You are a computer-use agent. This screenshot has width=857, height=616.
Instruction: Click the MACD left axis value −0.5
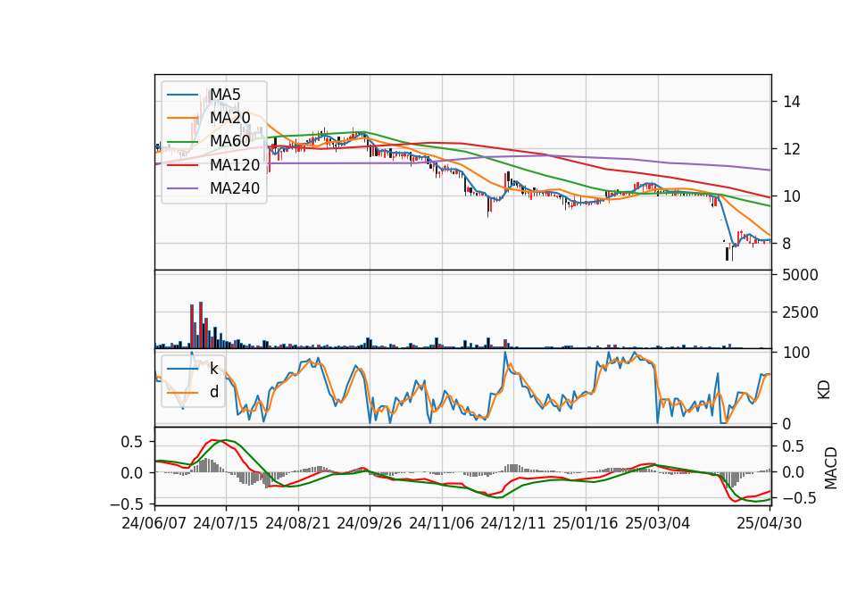[127, 504]
